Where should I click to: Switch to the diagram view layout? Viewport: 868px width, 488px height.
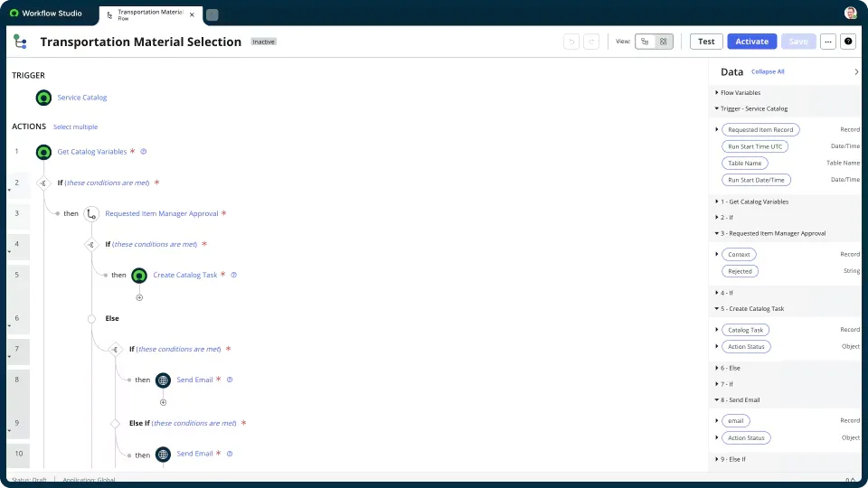663,42
